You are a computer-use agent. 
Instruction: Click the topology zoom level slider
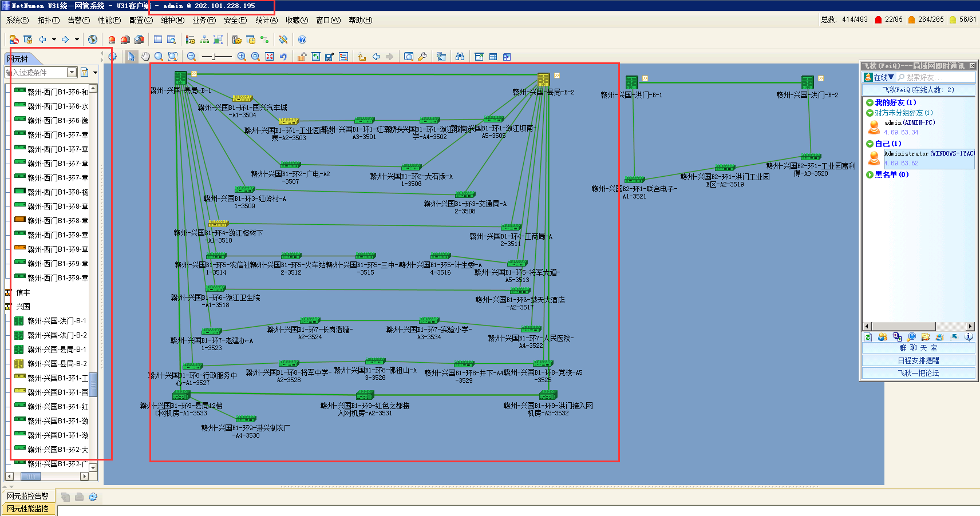[x=217, y=57]
